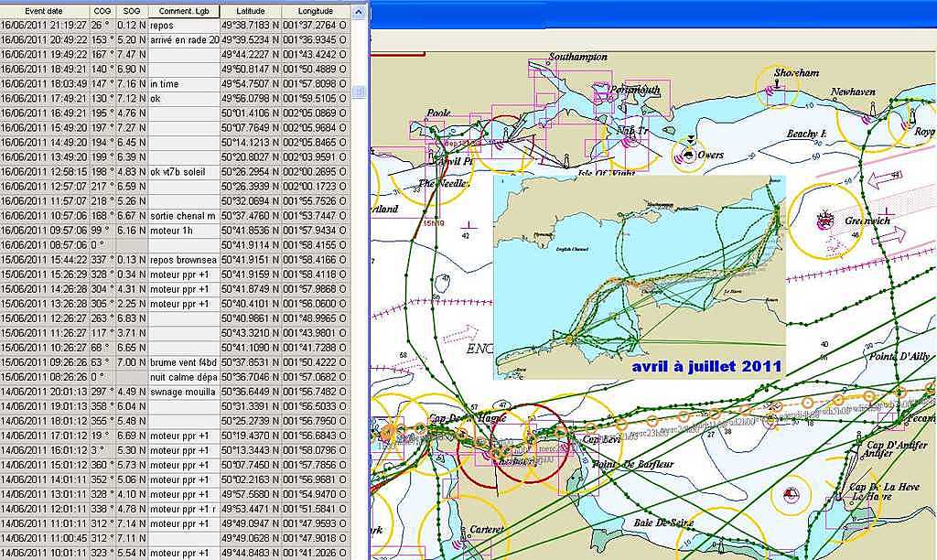Click the lighthouse symbol south of Isle of Wight
937x560 pixels.
coord(565,160)
